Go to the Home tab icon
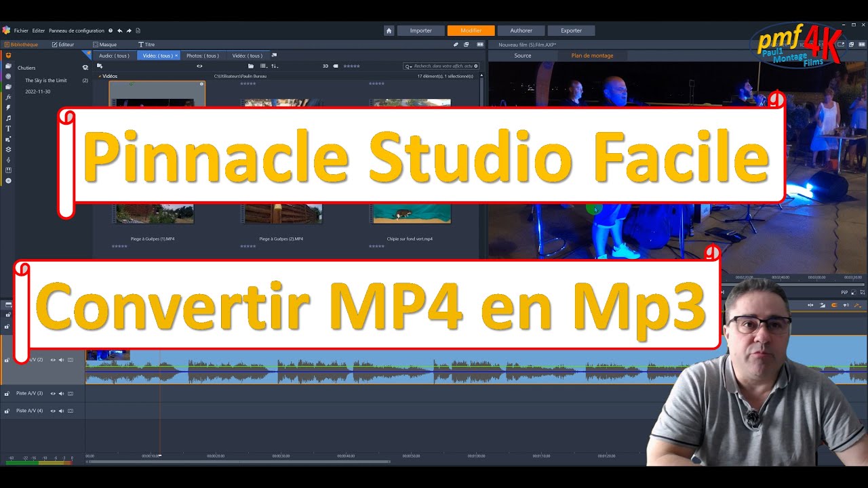This screenshot has width=868, height=488. (389, 30)
